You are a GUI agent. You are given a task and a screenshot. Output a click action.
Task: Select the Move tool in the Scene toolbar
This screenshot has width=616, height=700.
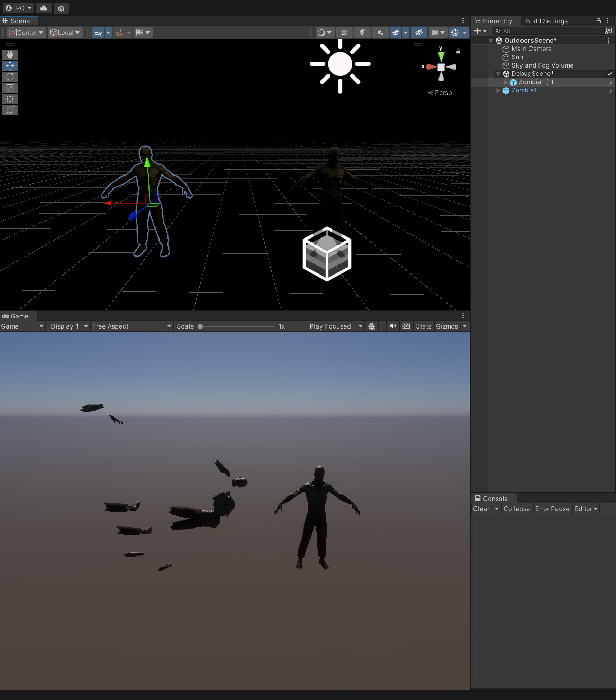click(10, 65)
